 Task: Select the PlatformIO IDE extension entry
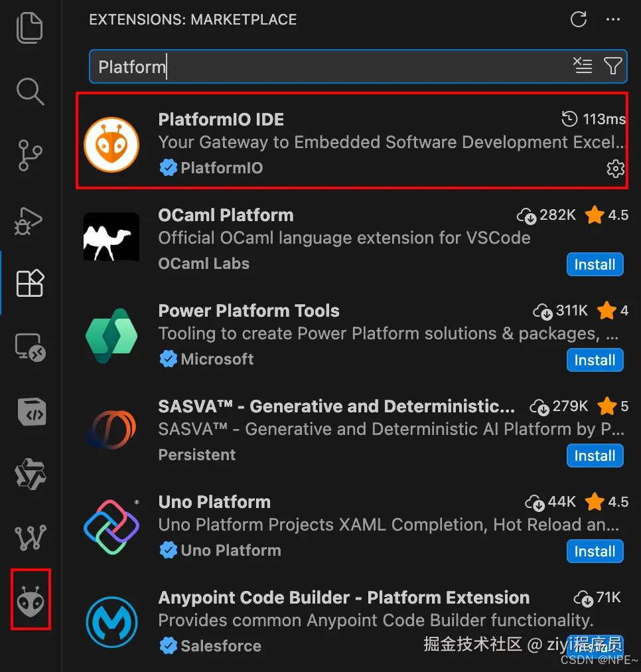click(352, 141)
